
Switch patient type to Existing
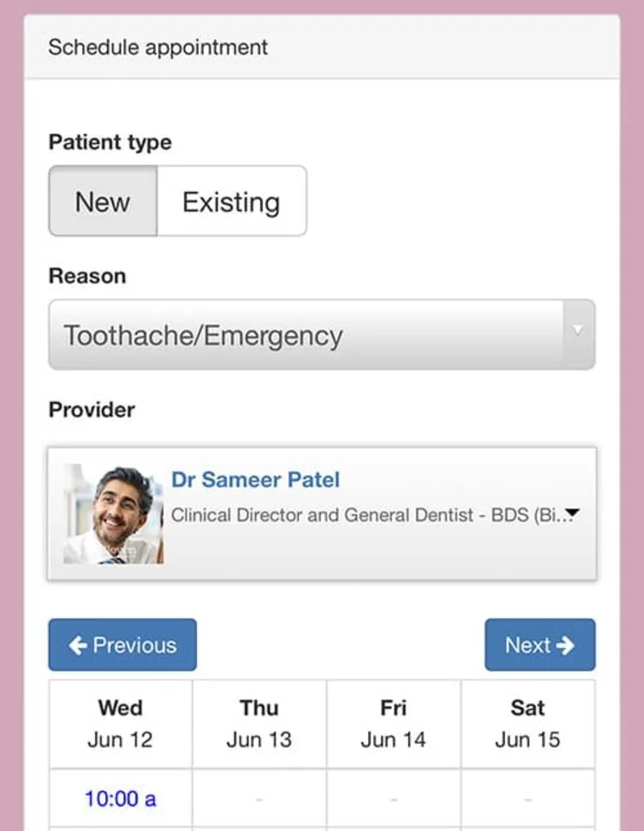pyautogui.click(x=231, y=201)
